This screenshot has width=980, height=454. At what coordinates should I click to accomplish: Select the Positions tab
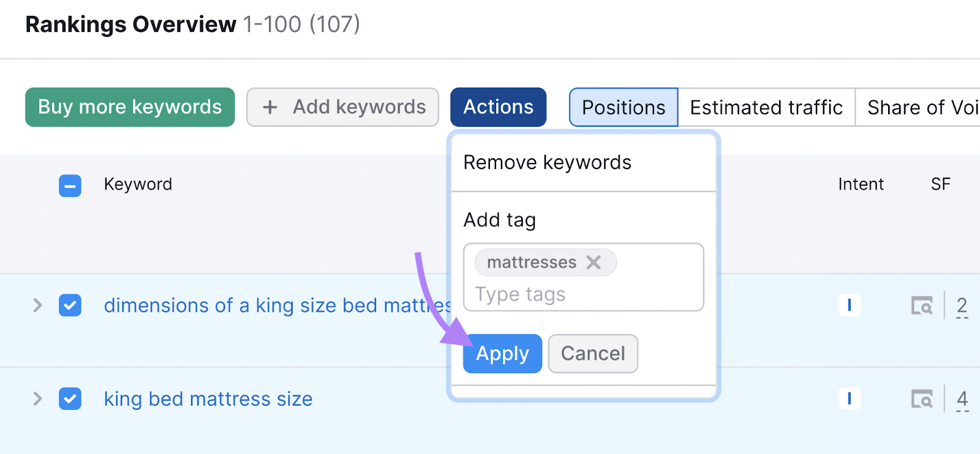tap(624, 107)
